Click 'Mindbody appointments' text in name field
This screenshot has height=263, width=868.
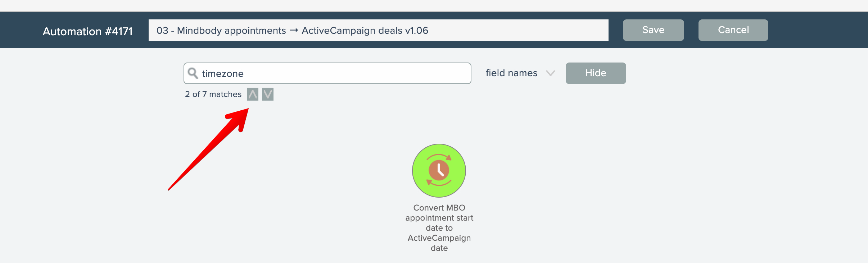pos(231,31)
